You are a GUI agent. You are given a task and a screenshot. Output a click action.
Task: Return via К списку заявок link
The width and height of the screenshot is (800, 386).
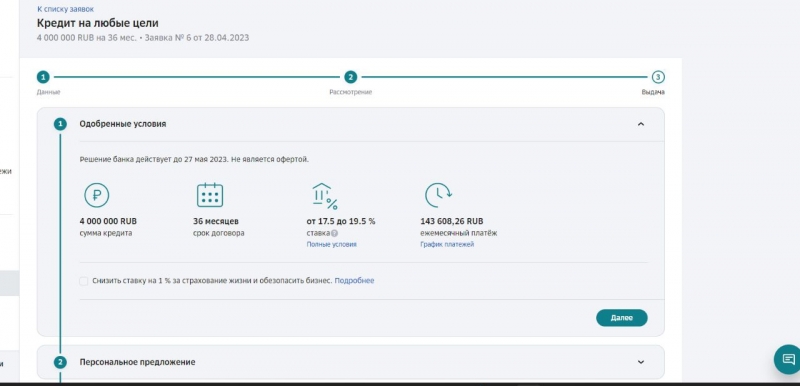pos(65,9)
